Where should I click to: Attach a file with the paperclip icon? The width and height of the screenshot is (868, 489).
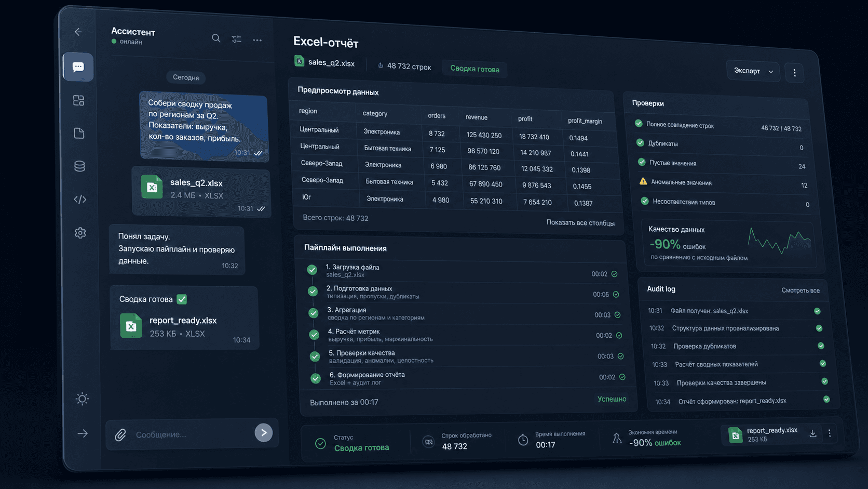click(x=120, y=435)
